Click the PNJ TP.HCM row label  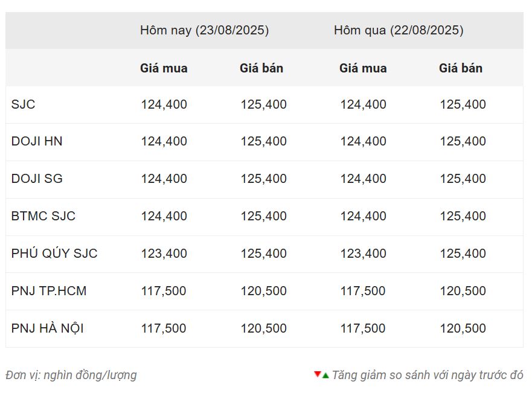[x=49, y=290]
